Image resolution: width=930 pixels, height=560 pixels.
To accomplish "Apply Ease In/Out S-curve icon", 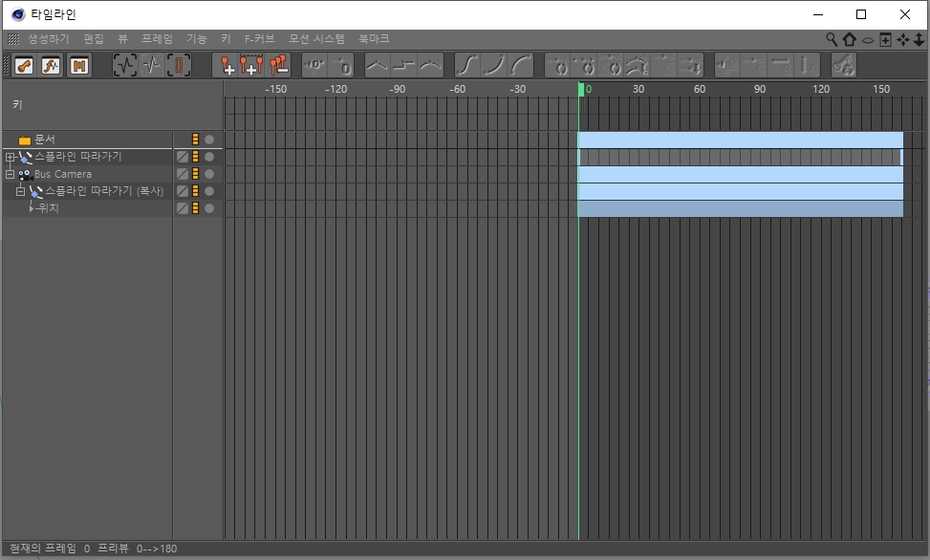I will click(x=467, y=65).
